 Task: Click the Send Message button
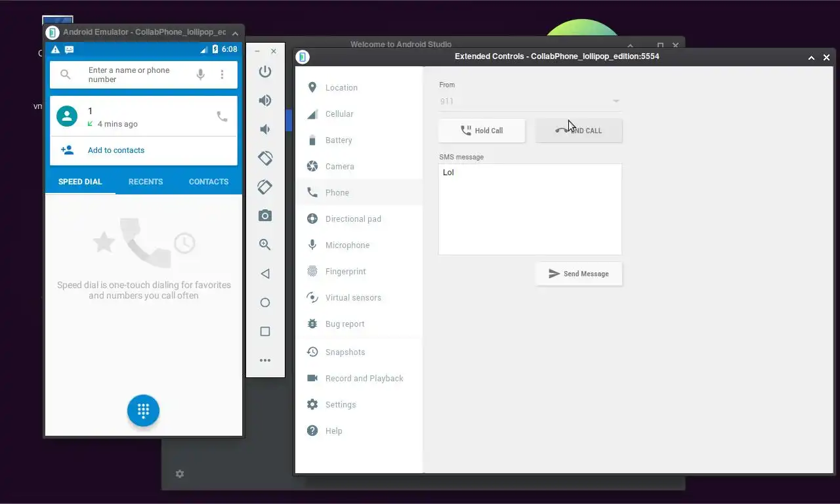(x=579, y=274)
